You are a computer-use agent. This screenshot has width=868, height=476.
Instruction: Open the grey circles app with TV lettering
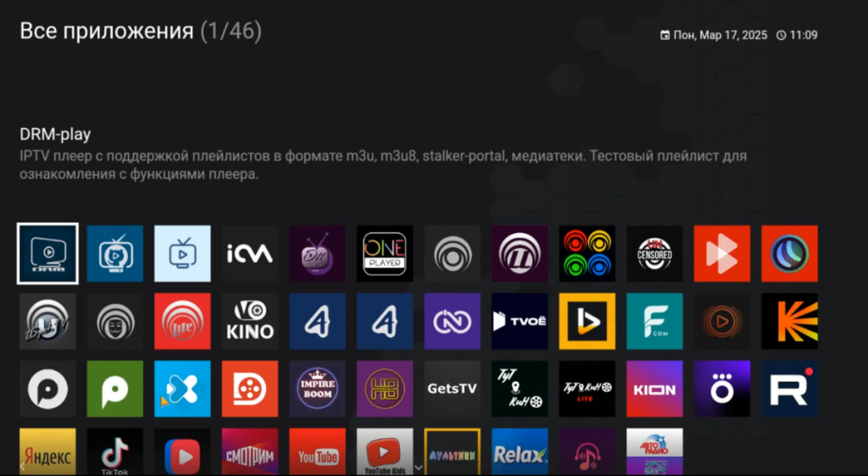point(47,322)
